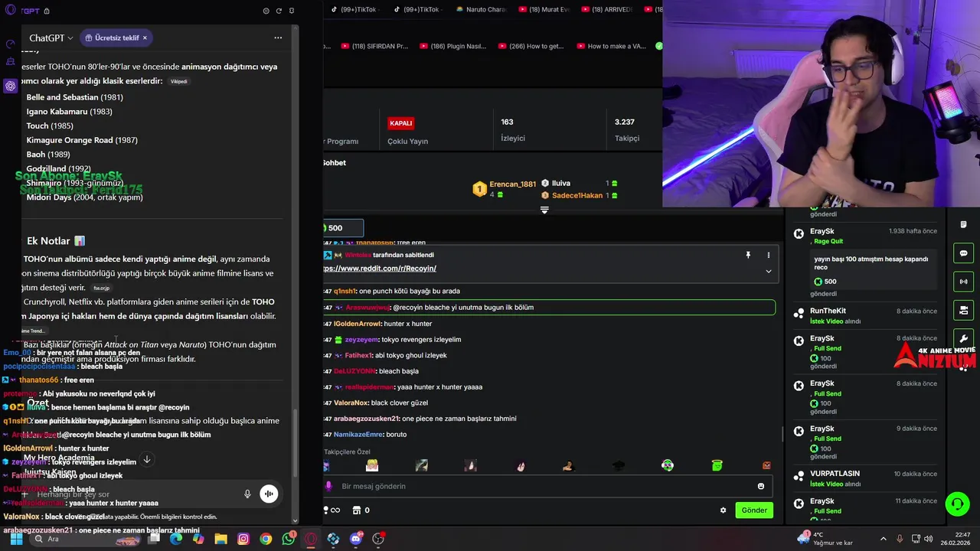
Task: Open the broadcast signal icon in right rail
Action: click(963, 282)
